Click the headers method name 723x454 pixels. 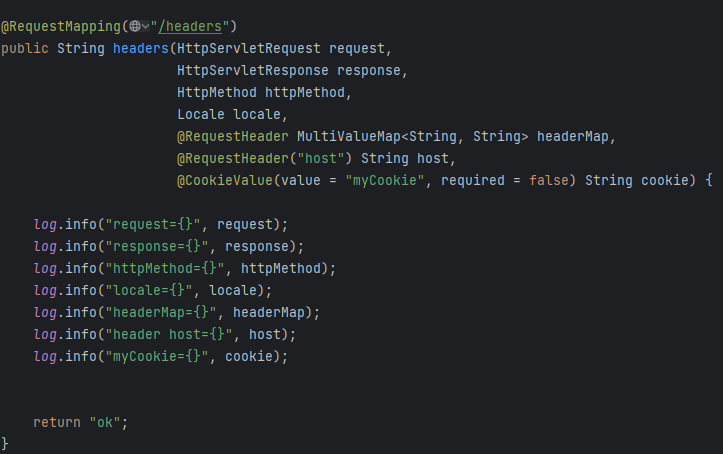pos(141,48)
